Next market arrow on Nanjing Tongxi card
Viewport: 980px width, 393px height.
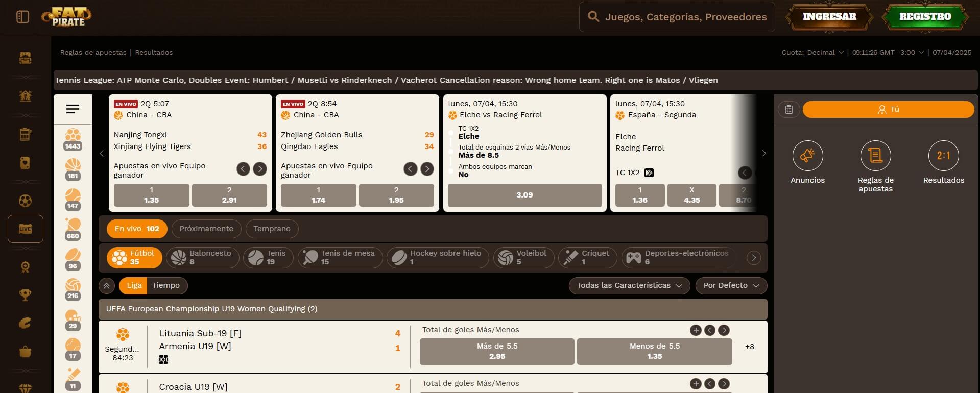point(260,169)
